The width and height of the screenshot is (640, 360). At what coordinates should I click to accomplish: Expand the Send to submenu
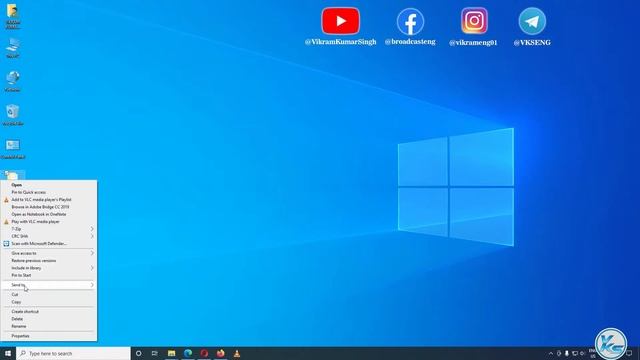49,285
